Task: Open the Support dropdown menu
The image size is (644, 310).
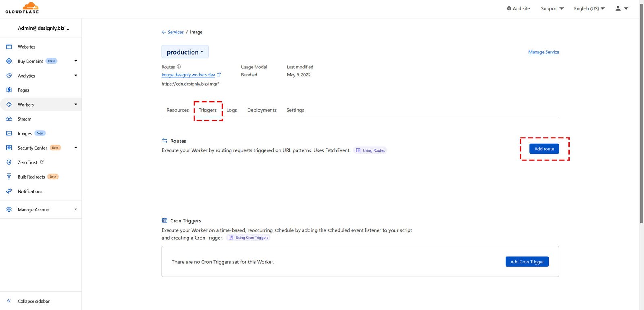Action: coord(552,8)
